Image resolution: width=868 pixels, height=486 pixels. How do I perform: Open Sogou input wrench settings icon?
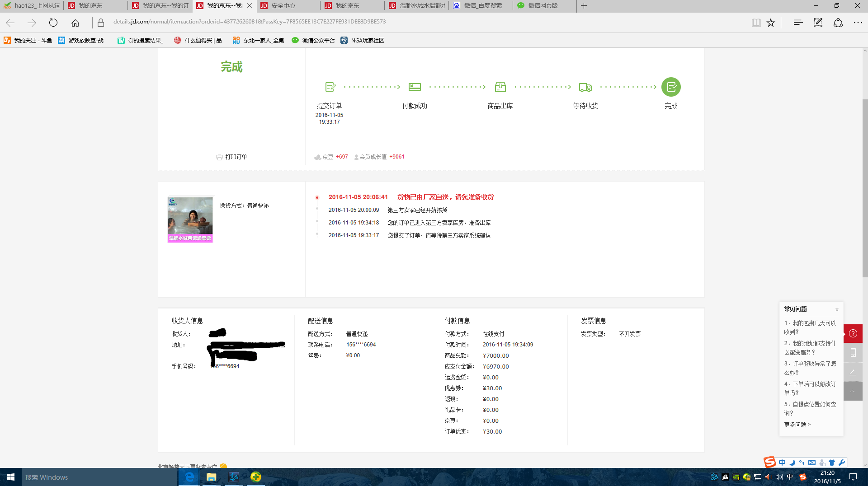coord(842,463)
